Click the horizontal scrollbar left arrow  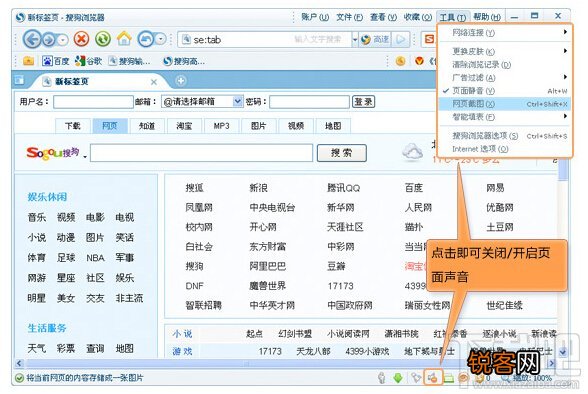pyautogui.click(x=20, y=363)
